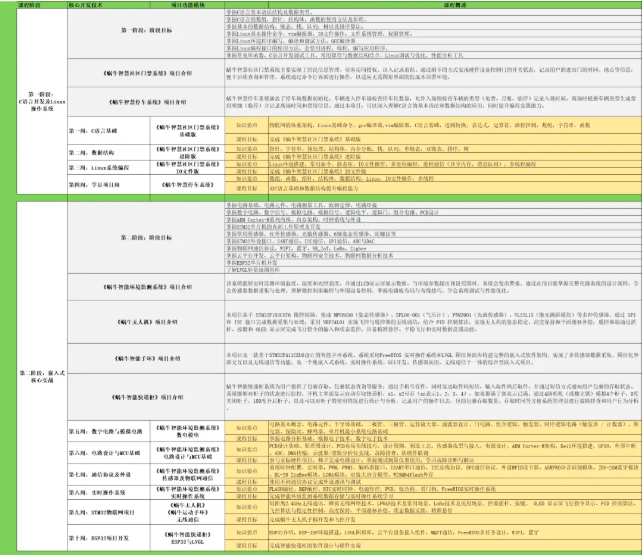This screenshot has height=555, width=643.
Task: Select the 第一周:C语言基础 cell
Action: (x=109, y=131)
